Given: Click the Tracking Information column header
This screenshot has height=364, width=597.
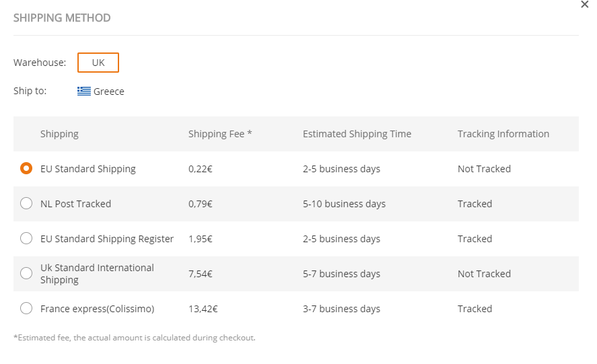Looking at the screenshot, I should (503, 134).
